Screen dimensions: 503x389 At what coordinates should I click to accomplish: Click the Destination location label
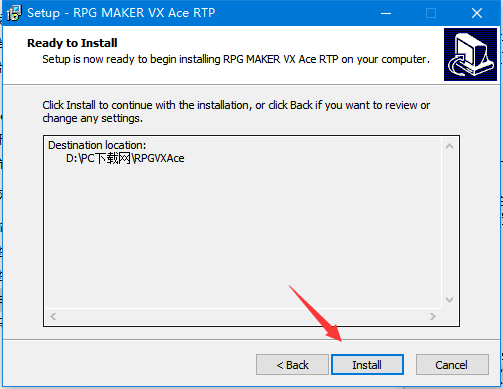coord(97,145)
